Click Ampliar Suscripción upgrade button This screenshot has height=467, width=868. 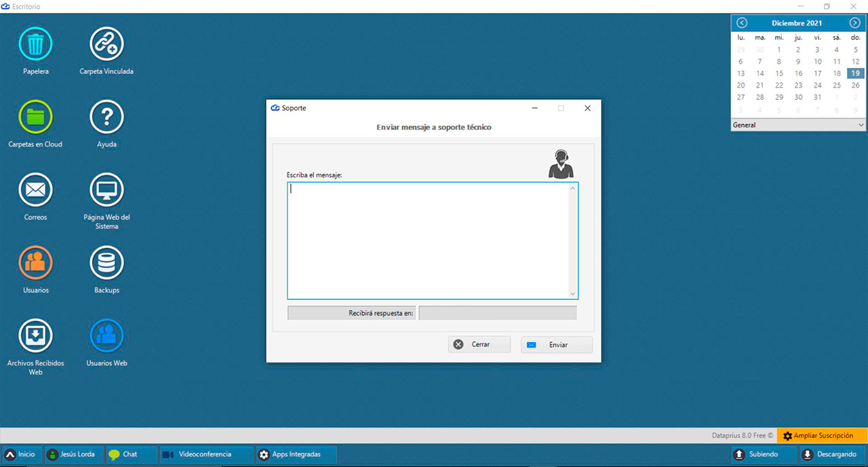coord(822,436)
